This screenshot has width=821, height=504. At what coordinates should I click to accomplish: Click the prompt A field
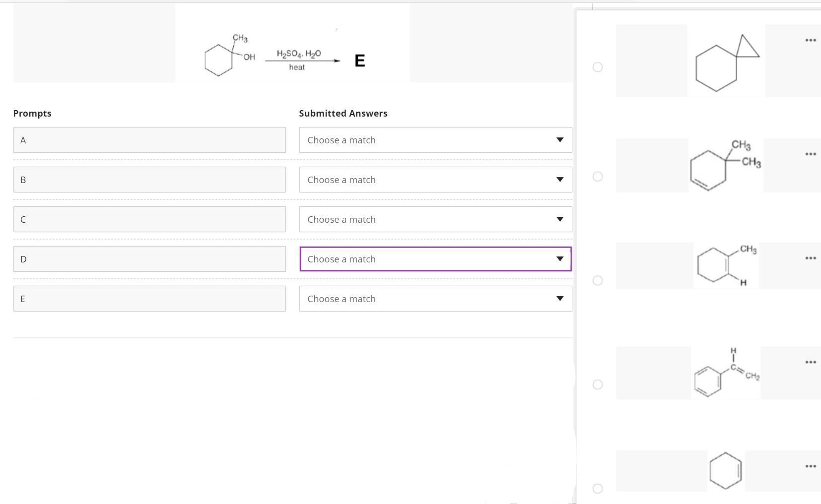[x=149, y=140]
